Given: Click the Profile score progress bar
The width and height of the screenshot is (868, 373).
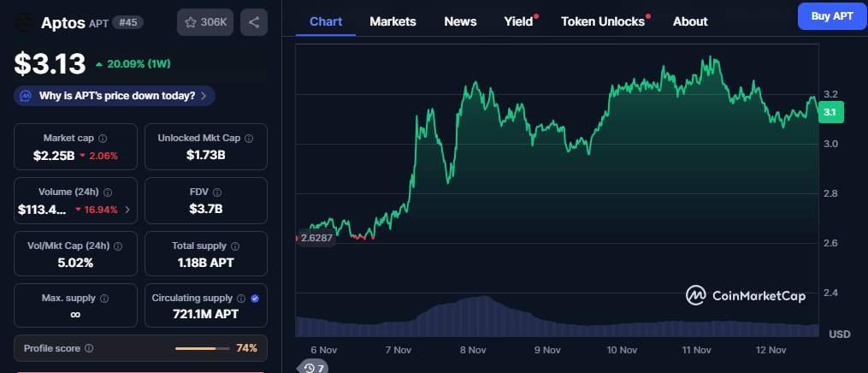Looking at the screenshot, I should [x=202, y=349].
